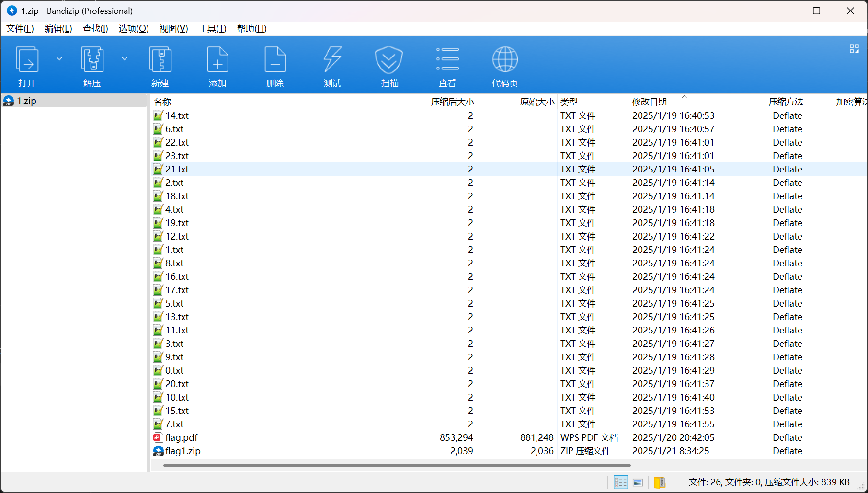Click the toolbar layout grid icon
This screenshot has width=868, height=493.
click(x=854, y=49)
